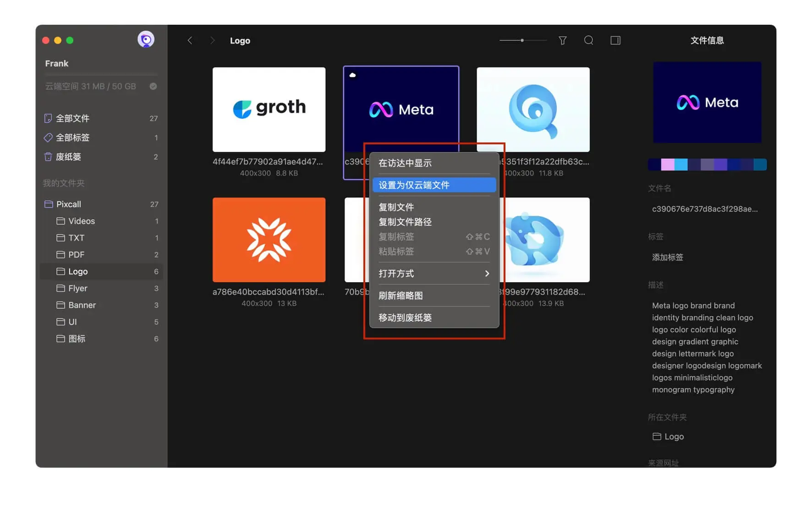Image resolution: width=812 pixels, height=514 pixels.
Task: Open the user avatar profile icon
Action: (x=146, y=40)
